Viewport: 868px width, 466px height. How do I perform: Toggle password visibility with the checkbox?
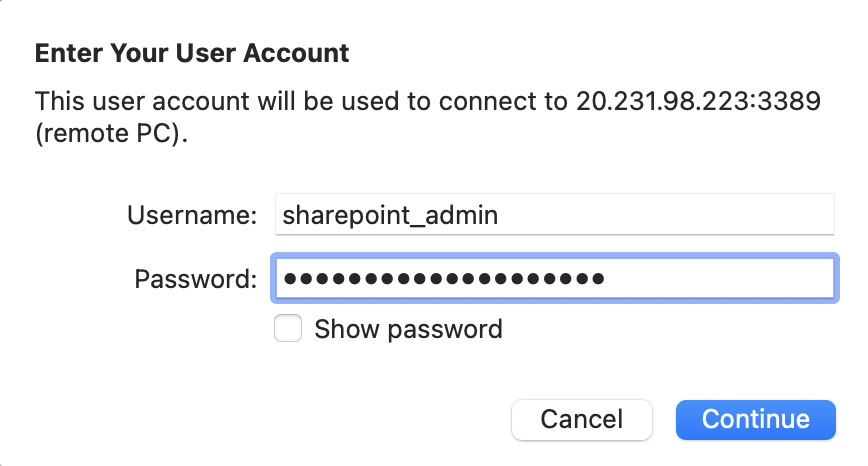(x=288, y=329)
